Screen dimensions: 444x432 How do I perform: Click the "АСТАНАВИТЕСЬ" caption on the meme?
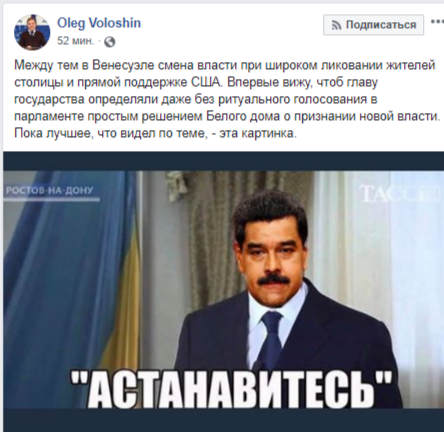point(232,387)
